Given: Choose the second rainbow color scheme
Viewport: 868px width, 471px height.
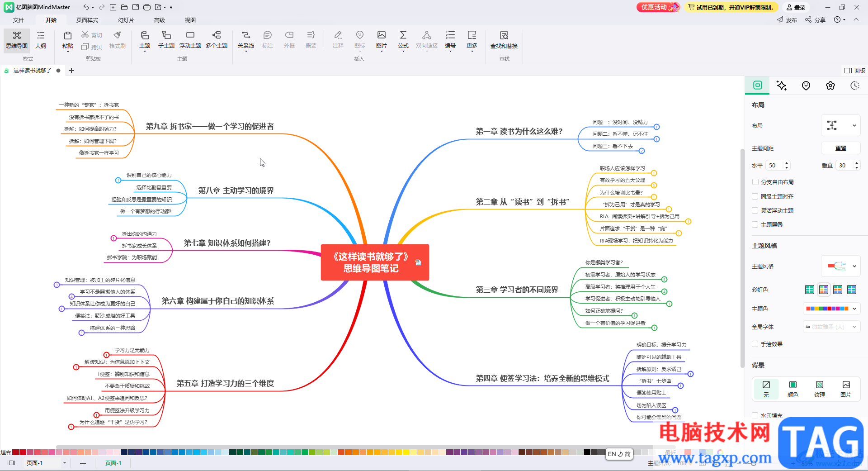Looking at the screenshot, I should [824, 290].
